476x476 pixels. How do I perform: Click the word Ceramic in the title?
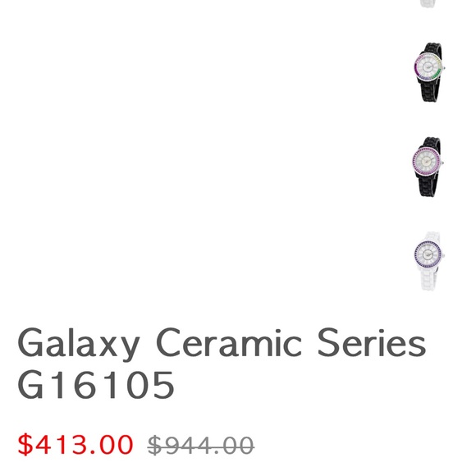(x=229, y=342)
